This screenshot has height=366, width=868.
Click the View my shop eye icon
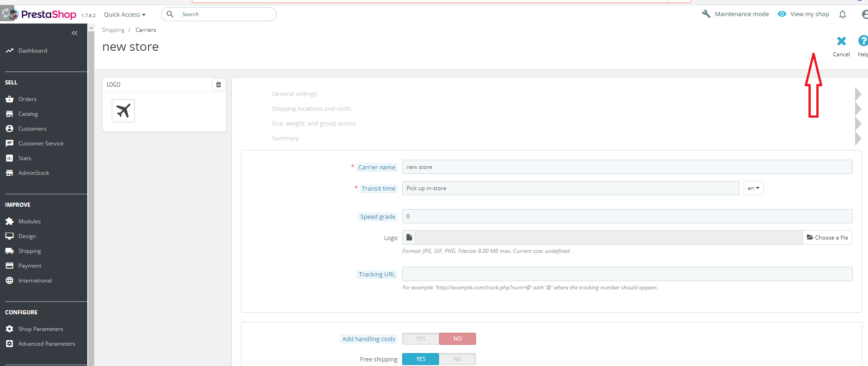782,14
